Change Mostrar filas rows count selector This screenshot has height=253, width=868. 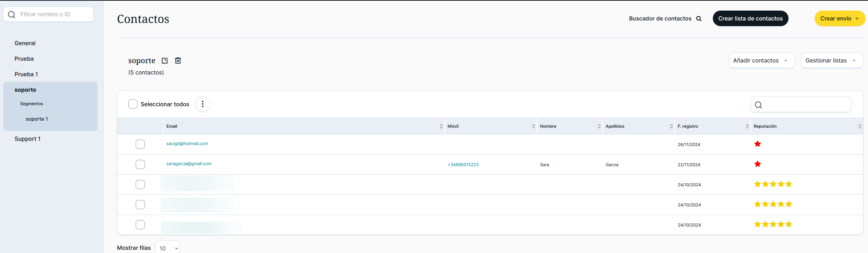[x=168, y=248]
